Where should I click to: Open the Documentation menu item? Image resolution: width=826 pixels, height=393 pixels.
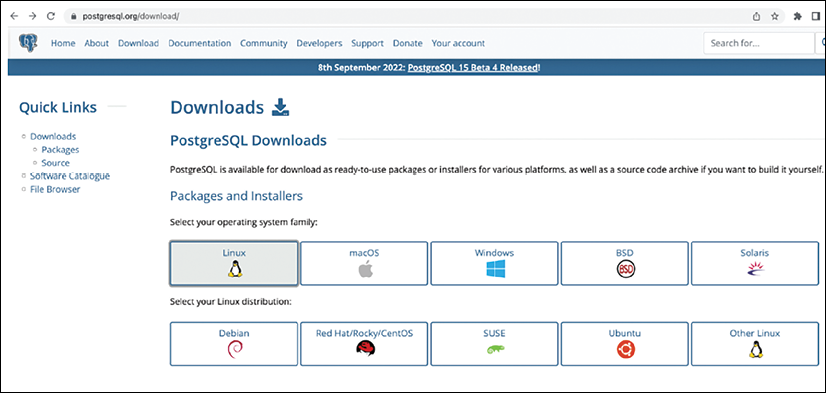tap(200, 43)
